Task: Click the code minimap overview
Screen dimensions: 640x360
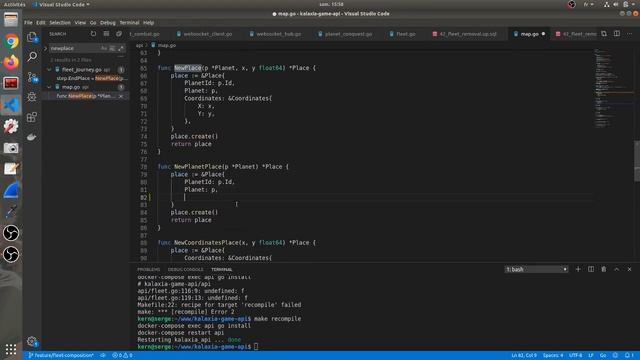Action: [x=613, y=88]
